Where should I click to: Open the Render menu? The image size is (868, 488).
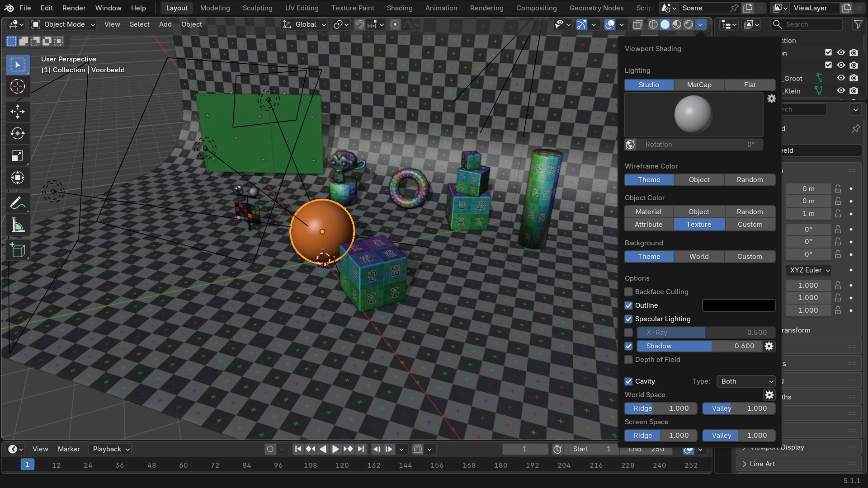click(x=74, y=8)
